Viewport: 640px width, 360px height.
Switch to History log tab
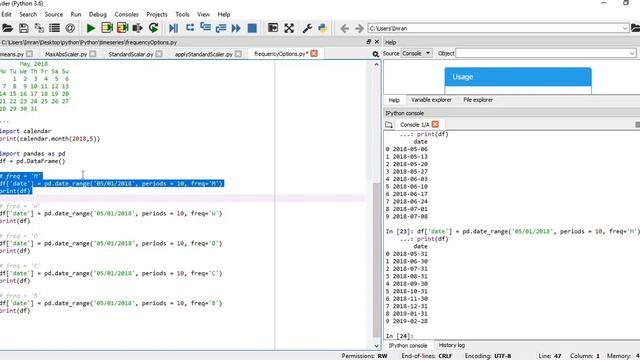coord(451,345)
